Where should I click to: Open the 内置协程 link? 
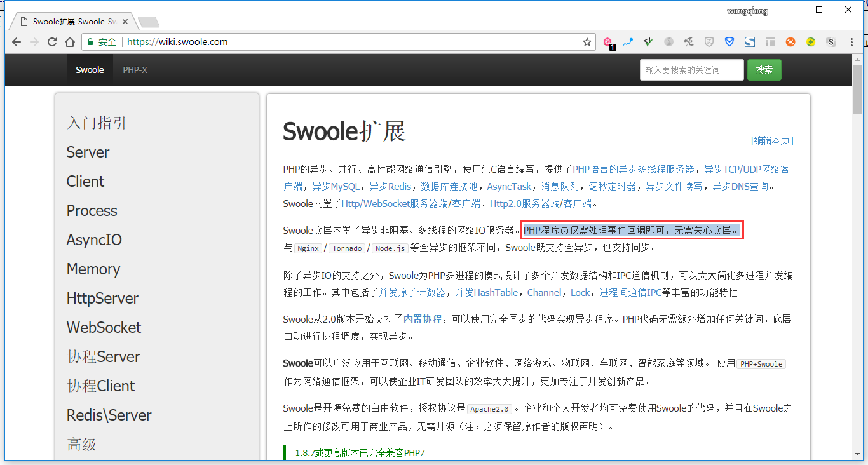(x=423, y=319)
